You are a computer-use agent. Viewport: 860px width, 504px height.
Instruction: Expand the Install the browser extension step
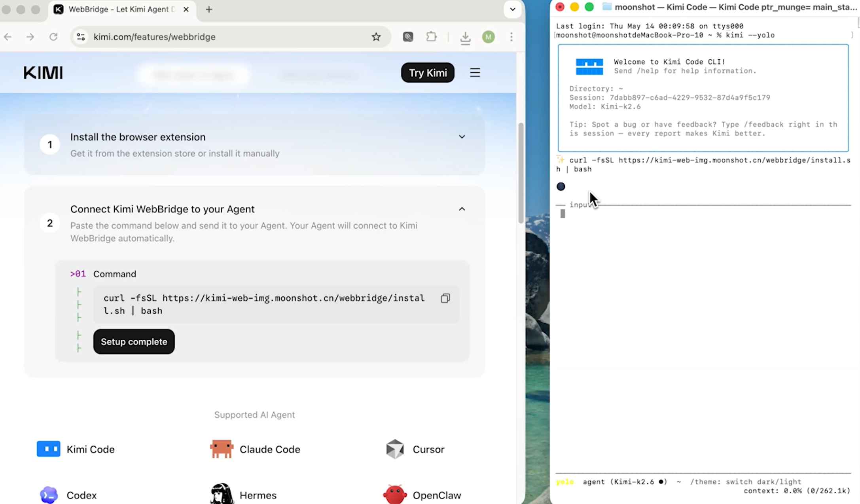(462, 137)
